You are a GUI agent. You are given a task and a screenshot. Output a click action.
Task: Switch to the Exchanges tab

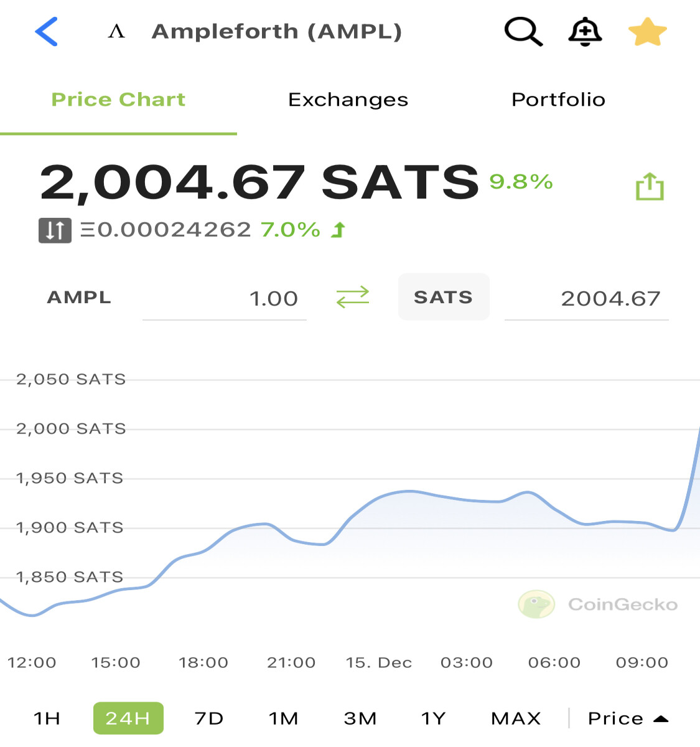tap(348, 100)
